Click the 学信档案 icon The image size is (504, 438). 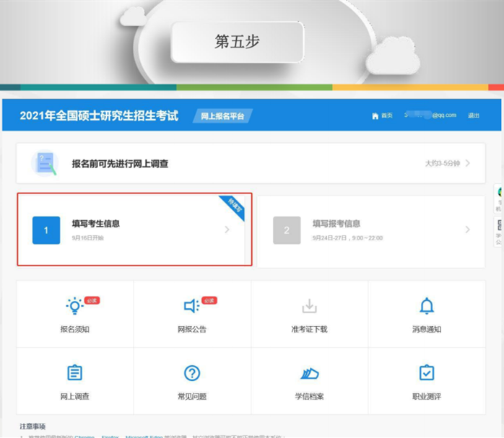click(x=309, y=373)
